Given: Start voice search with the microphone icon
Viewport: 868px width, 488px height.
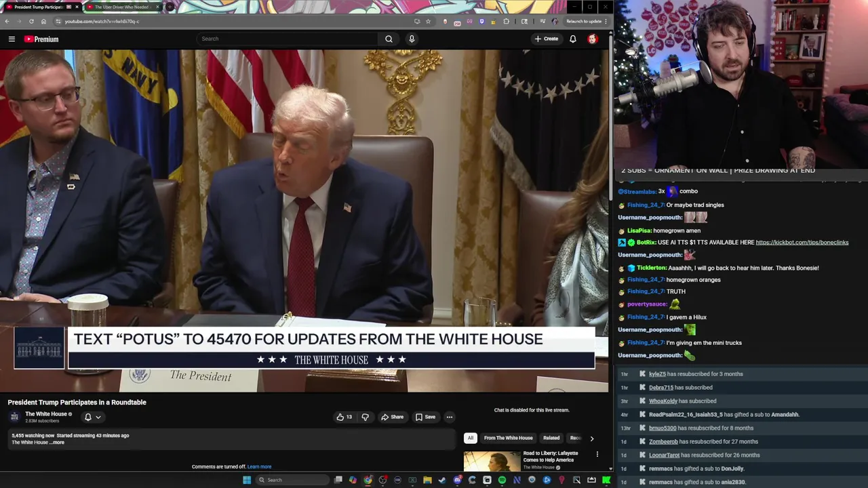Looking at the screenshot, I should tap(412, 39).
